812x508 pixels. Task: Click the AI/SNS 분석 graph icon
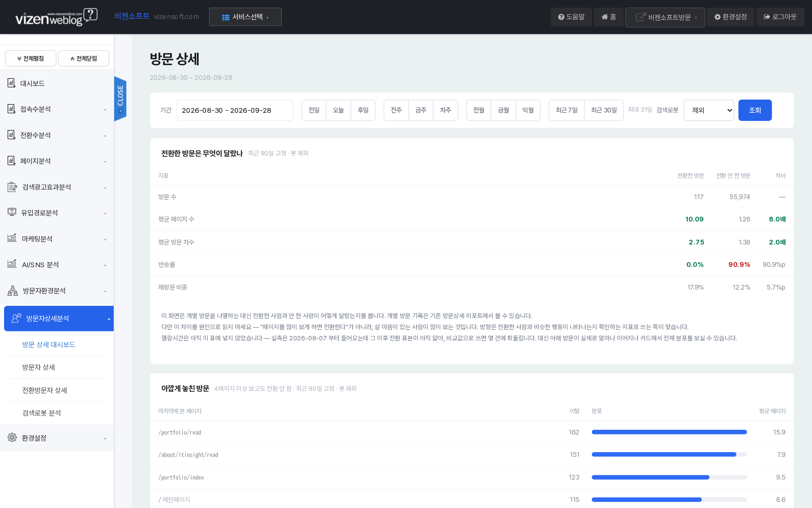[x=12, y=264]
